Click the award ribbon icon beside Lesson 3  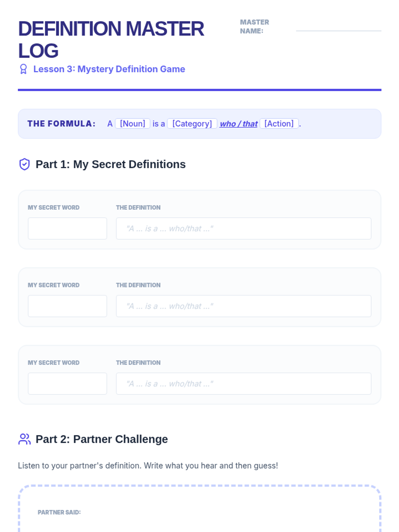click(23, 69)
